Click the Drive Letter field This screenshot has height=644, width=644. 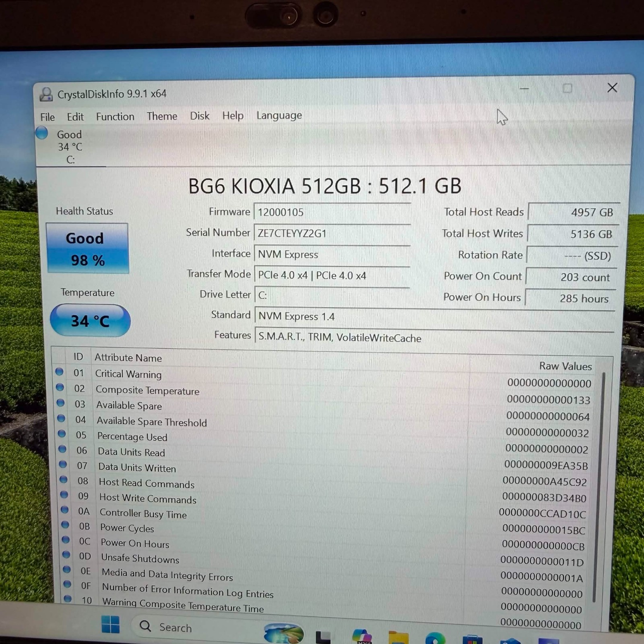point(332,295)
